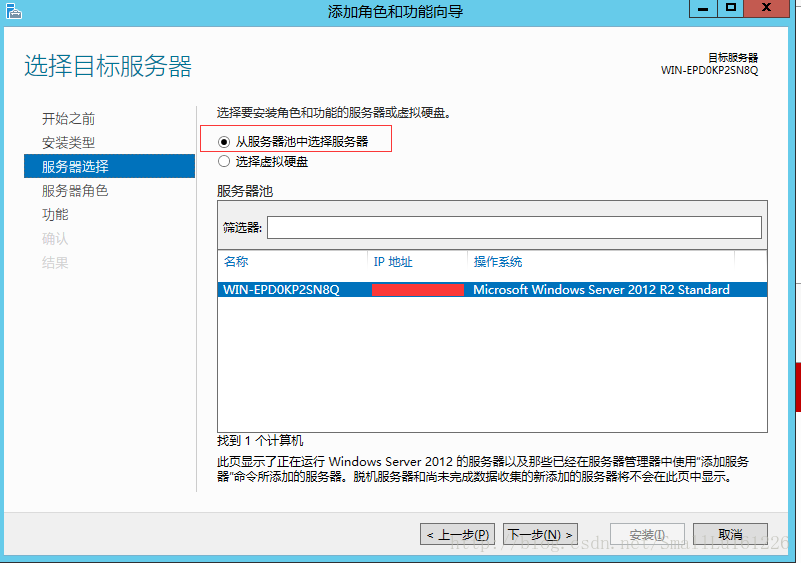801x563 pixels.
Task: Select the "从服务器池中选择服务器" radio button
Action: pyautogui.click(x=224, y=142)
